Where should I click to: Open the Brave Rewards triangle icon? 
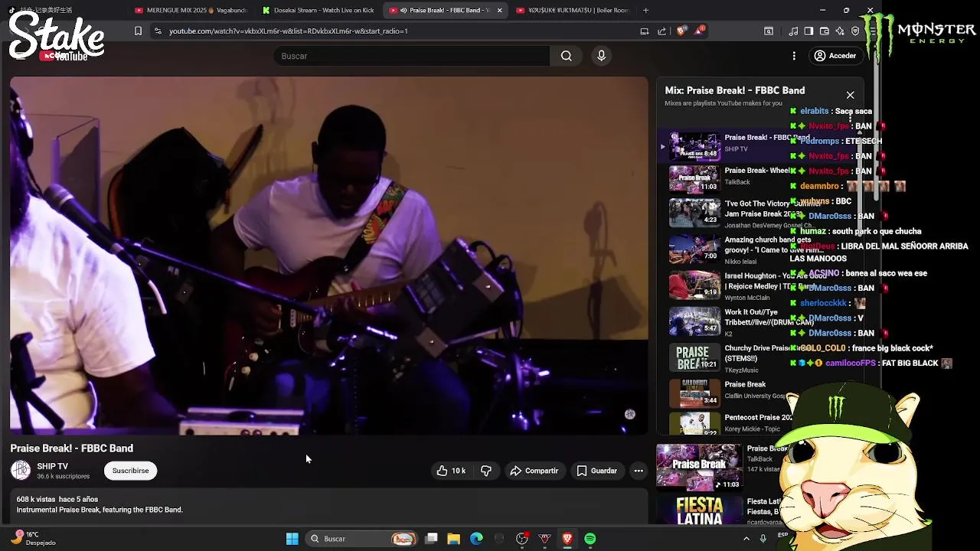click(700, 31)
